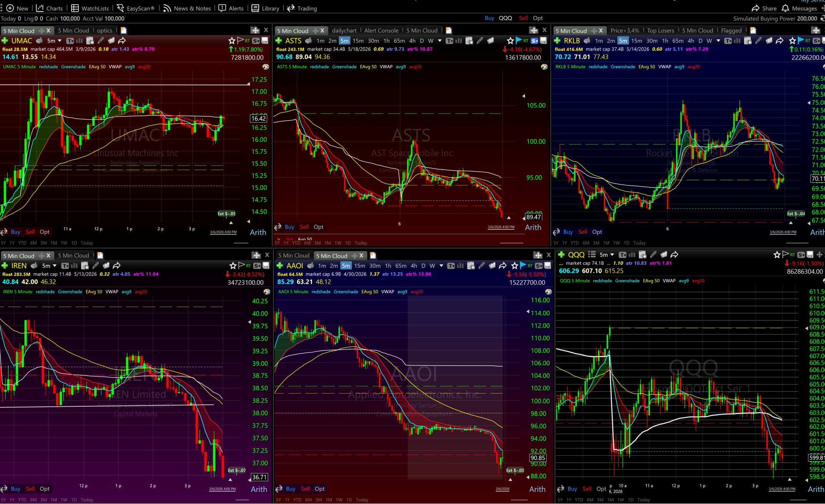Select the 1D range at the bottom of QQQ
Screen dimensions: 825x504
click(631, 500)
